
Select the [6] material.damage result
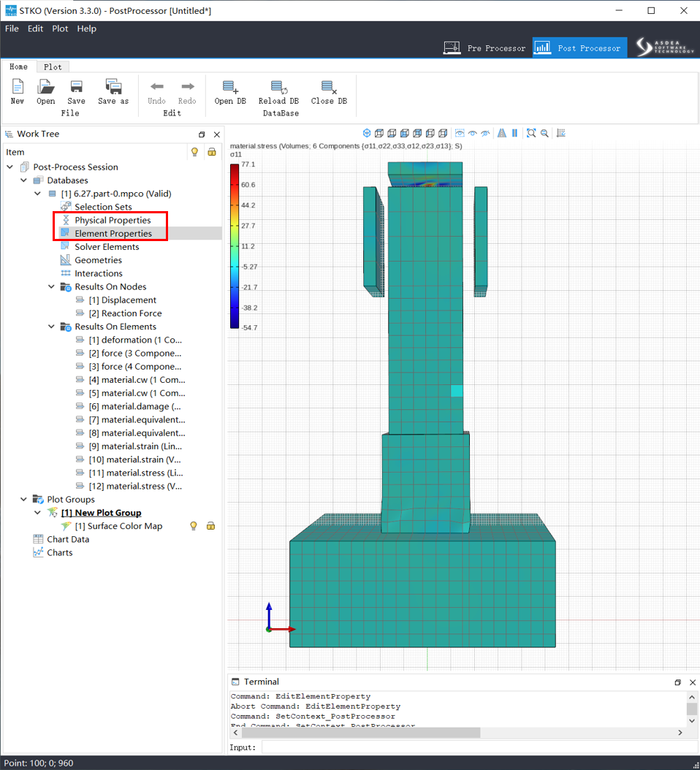(134, 407)
